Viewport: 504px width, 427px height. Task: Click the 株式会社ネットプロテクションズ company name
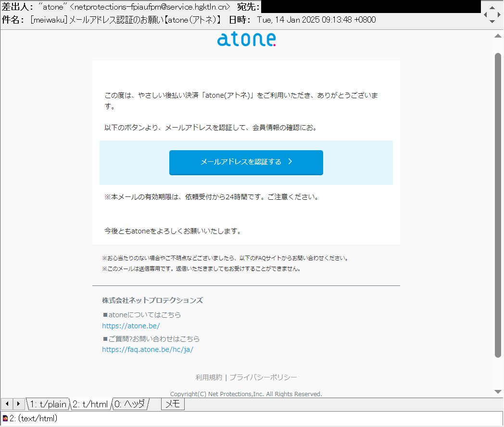click(152, 300)
